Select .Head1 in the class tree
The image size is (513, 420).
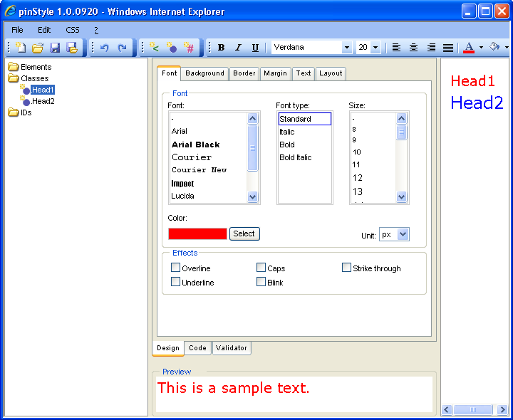click(43, 90)
